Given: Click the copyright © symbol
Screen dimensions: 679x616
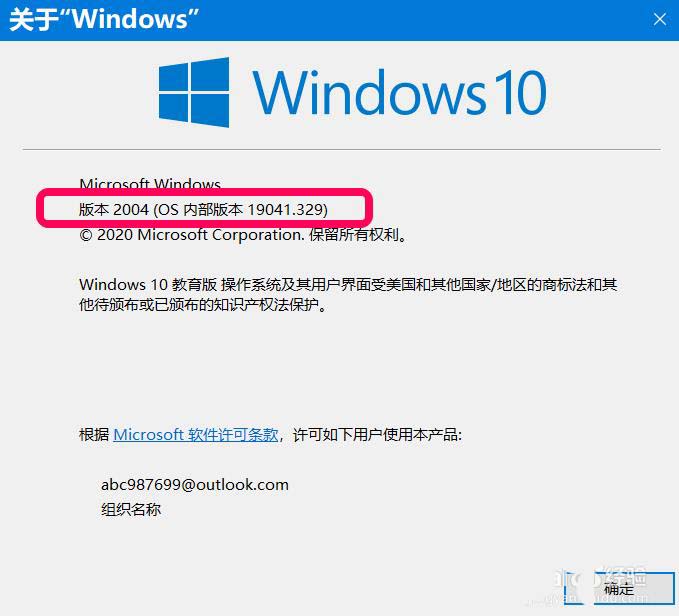Looking at the screenshot, I should pyautogui.click(x=86, y=235).
